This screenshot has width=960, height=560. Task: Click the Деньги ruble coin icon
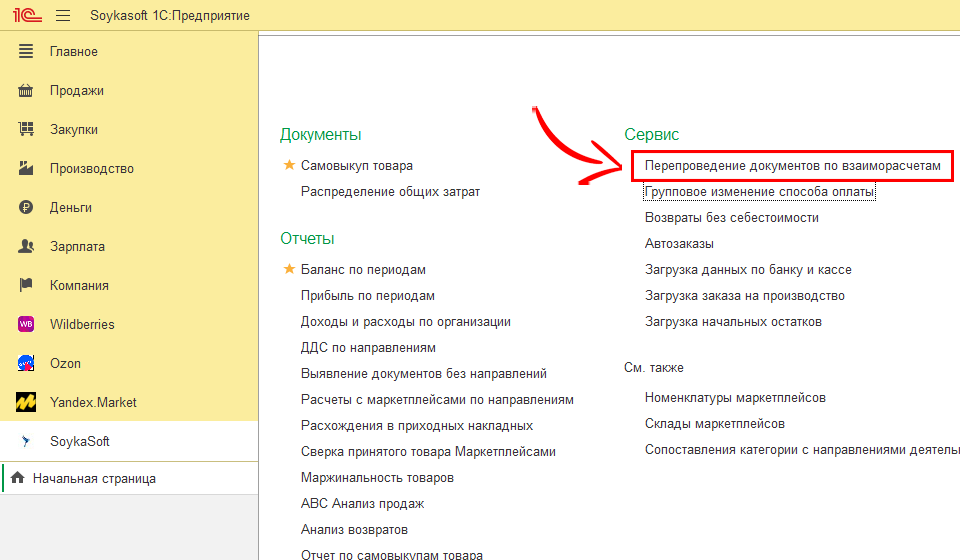(27, 208)
